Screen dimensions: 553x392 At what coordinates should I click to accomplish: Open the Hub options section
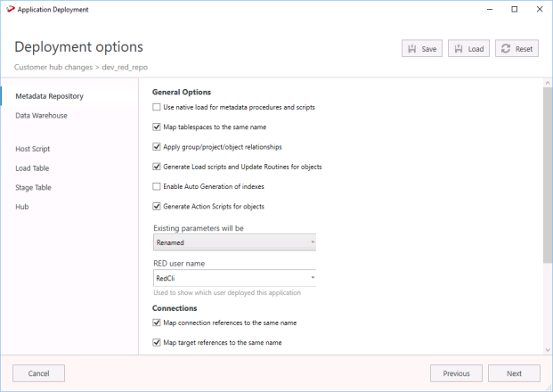pyautogui.click(x=22, y=207)
